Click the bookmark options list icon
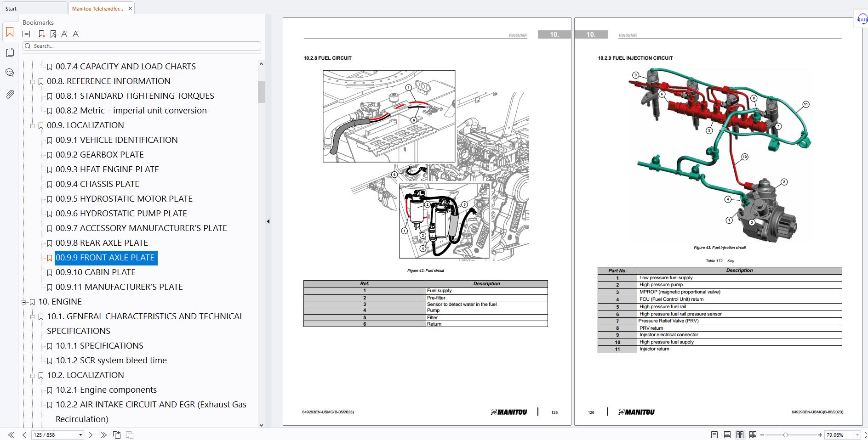 tap(26, 34)
